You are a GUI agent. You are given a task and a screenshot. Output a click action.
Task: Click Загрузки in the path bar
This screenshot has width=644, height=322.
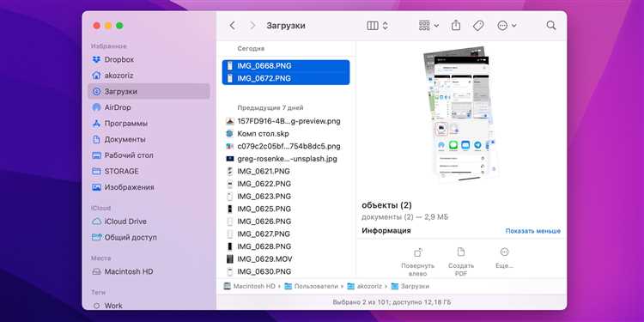point(410,286)
